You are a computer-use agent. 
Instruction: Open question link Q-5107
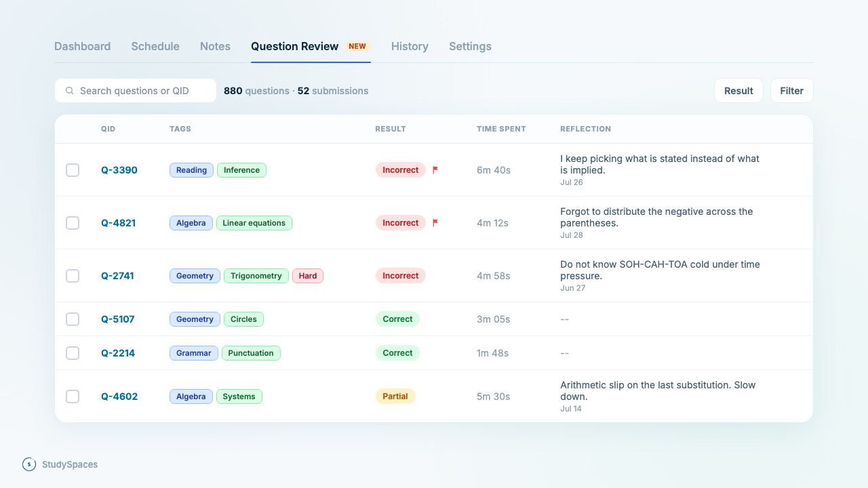(118, 319)
